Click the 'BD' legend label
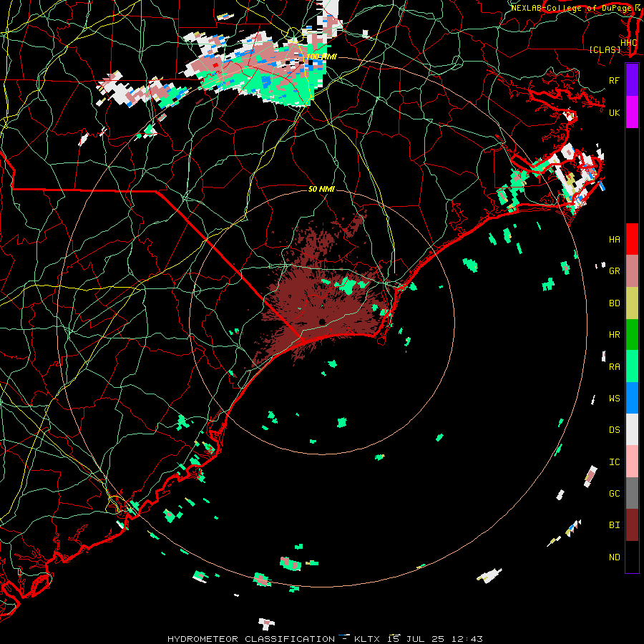The image size is (644, 644). click(614, 303)
